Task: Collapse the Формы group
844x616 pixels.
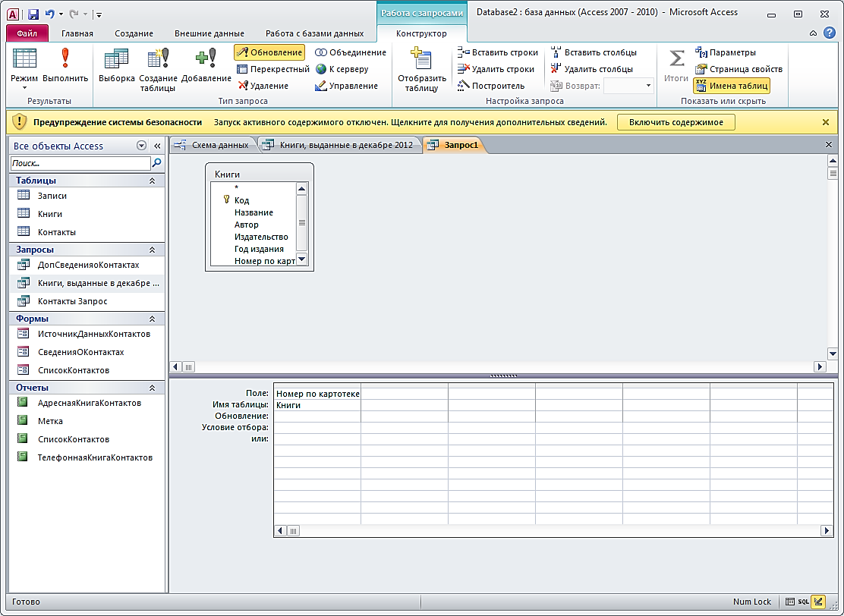Action: [x=153, y=319]
